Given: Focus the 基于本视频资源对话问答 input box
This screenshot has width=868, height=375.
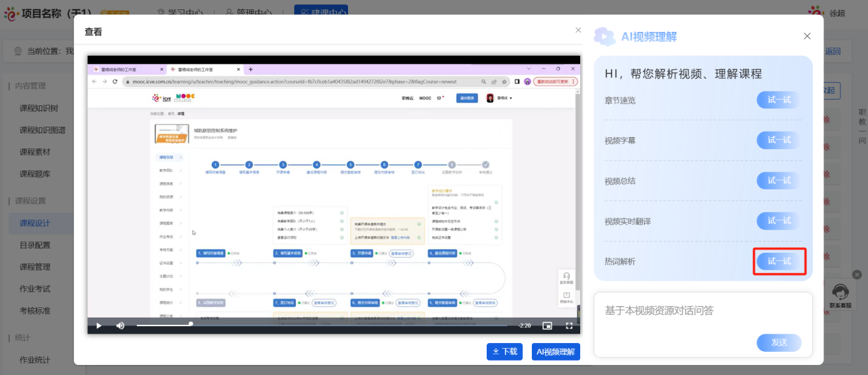Looking at the screenshot, I should point(703,325).
